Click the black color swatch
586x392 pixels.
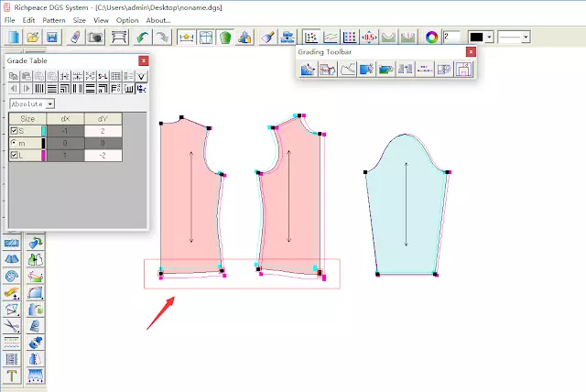click(x=476, y=38)
